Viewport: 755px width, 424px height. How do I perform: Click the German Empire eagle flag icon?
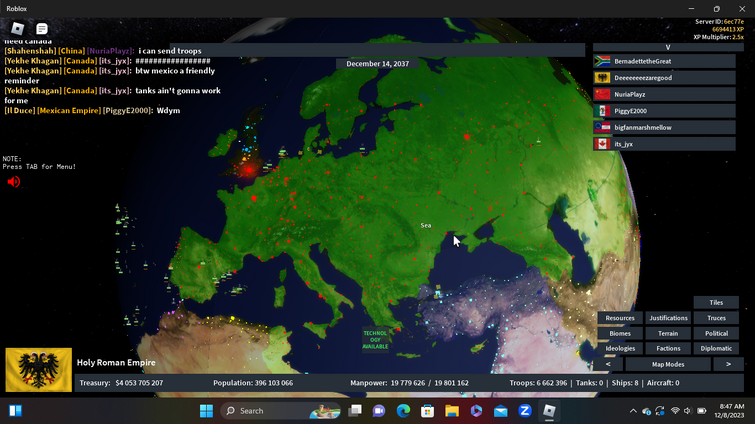(x=602, y=77)
